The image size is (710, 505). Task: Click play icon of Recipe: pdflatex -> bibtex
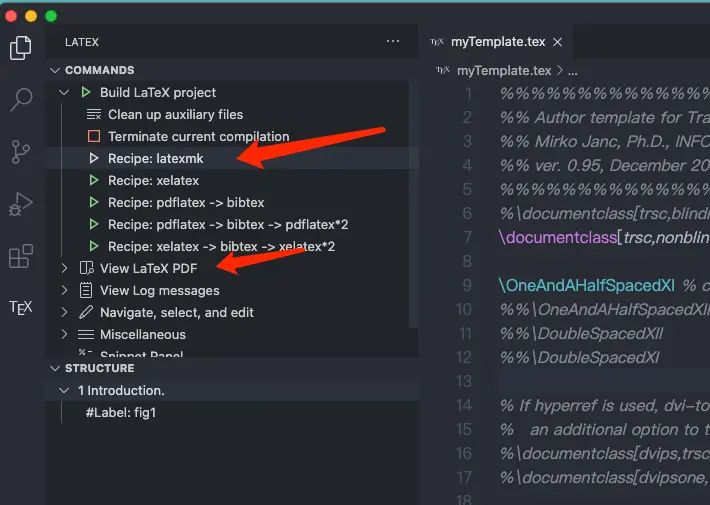tap(94, 202)
